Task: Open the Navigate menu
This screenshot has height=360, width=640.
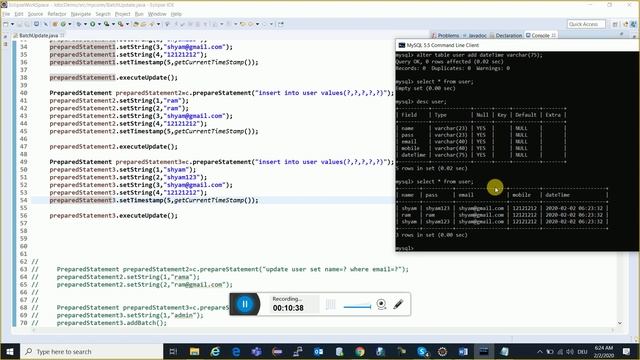Action: (x=81, y=14)
